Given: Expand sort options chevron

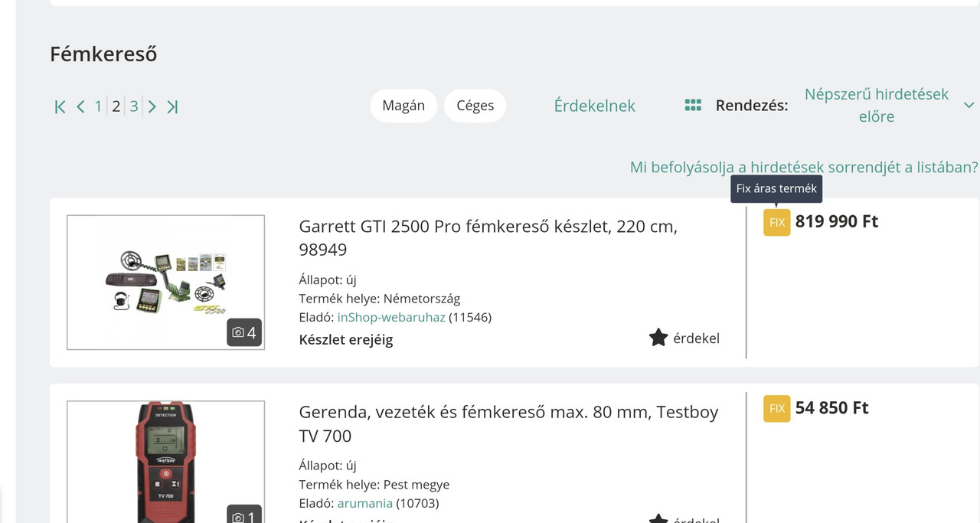Looking at the screenshot, I should (969, 105).
